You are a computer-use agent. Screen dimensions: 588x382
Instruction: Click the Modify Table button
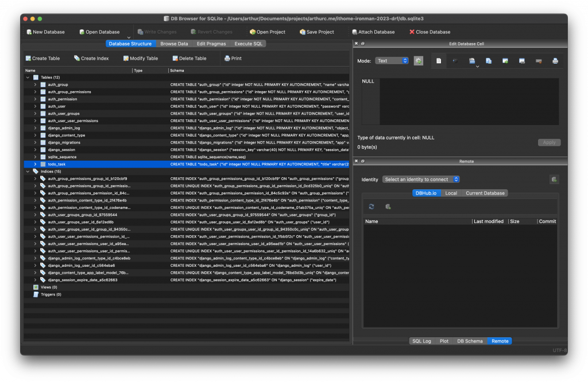[140, 58]
